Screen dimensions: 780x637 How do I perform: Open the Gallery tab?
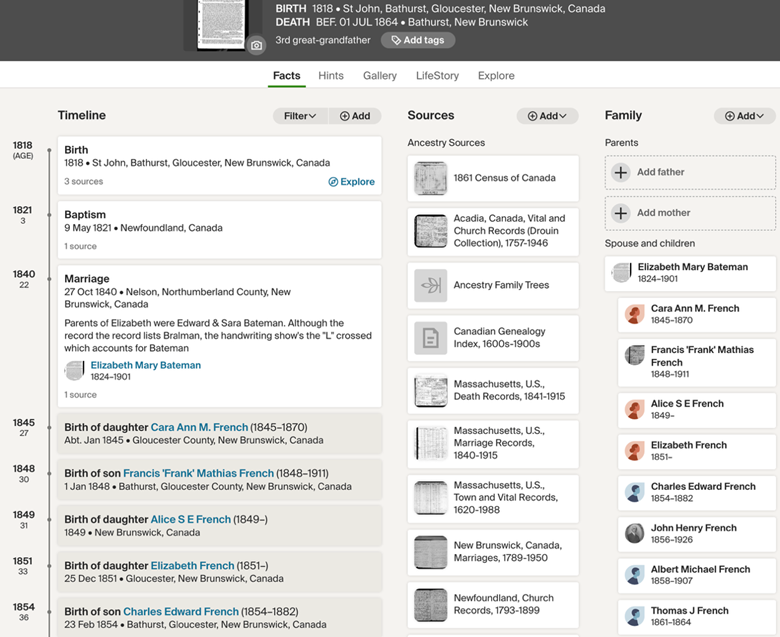pyautogui.click(x=380, y=76)
